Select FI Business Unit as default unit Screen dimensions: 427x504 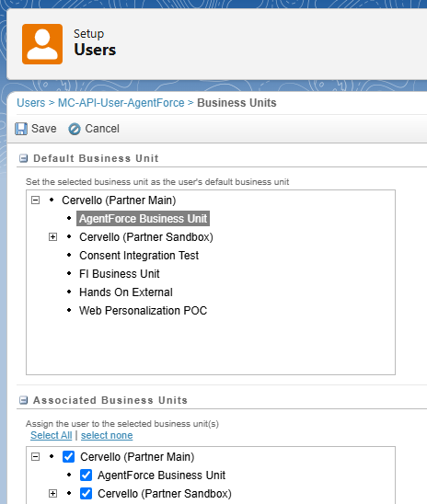click(120, 274)
